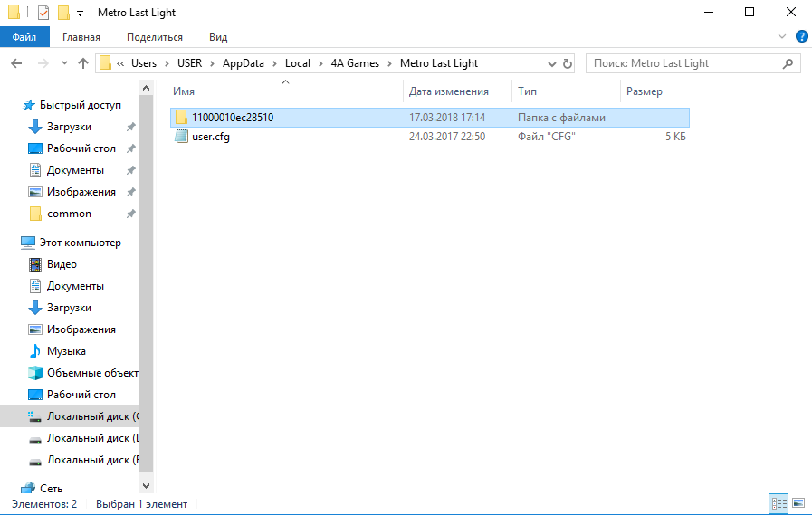The height and width of the screenshot is (515, 812).
Task: Click the user.cfg file icon
Action: tap(181, 137)
